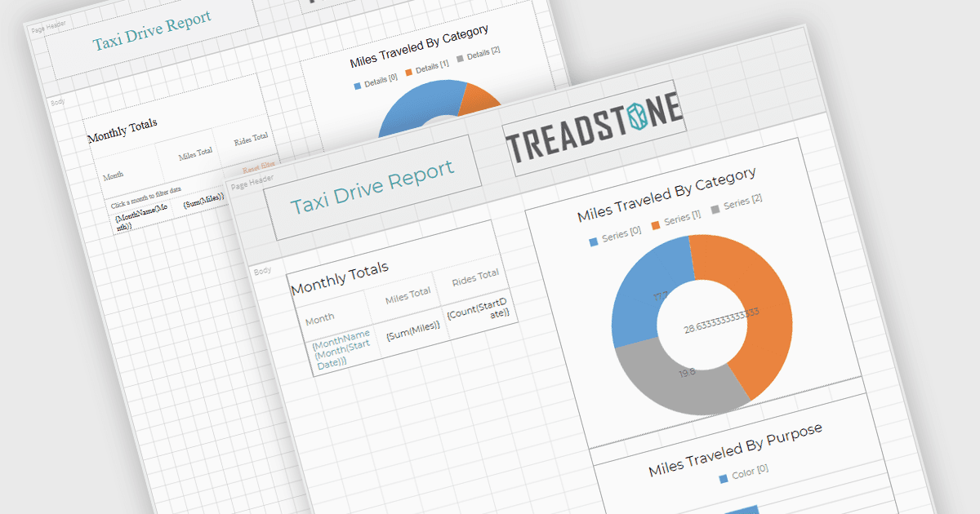The height and width of the screenshot is (514, 980).
Task: Select front report's Monthly Totals heading
Action: [340, 277]
